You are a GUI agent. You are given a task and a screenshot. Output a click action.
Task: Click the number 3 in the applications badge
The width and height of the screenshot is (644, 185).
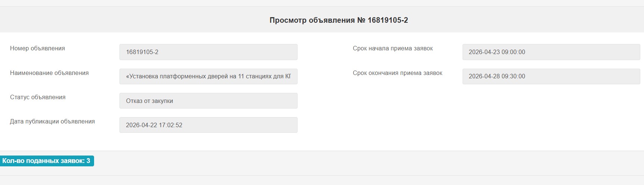click(88, 161)
